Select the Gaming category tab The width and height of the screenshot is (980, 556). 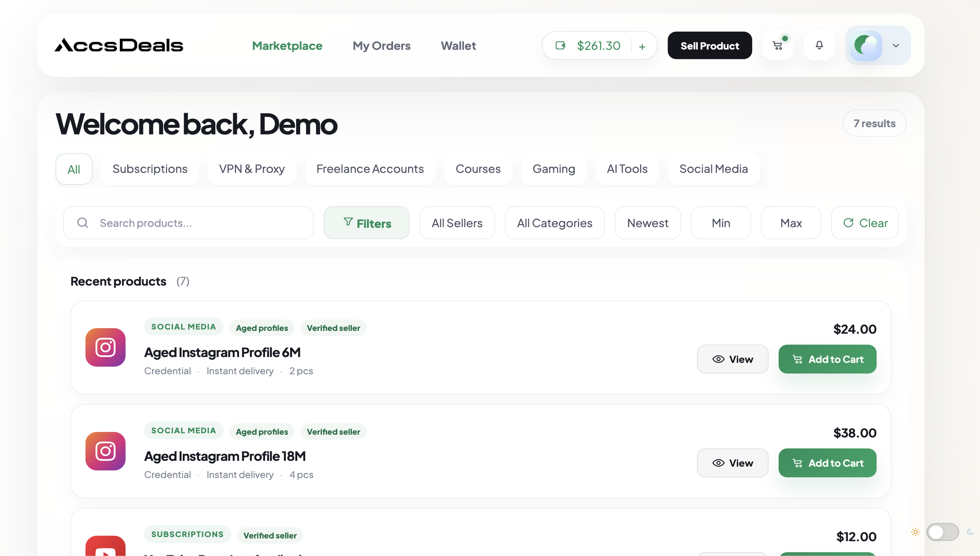[x=554, y=169]
